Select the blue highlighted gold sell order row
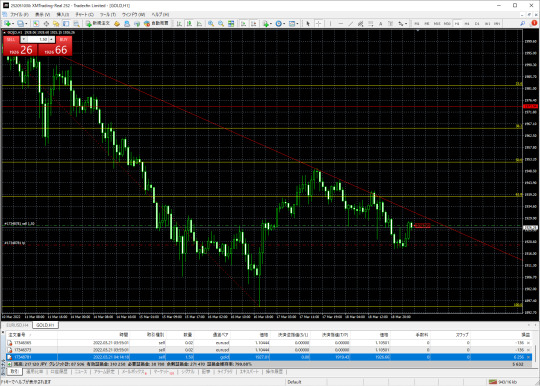 pyautogui.click(x=269, y=357)
